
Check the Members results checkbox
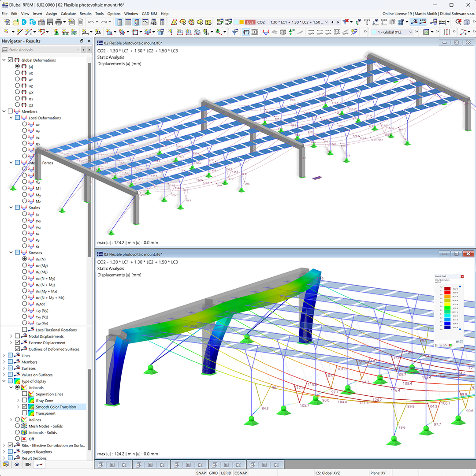coord(10,111)
